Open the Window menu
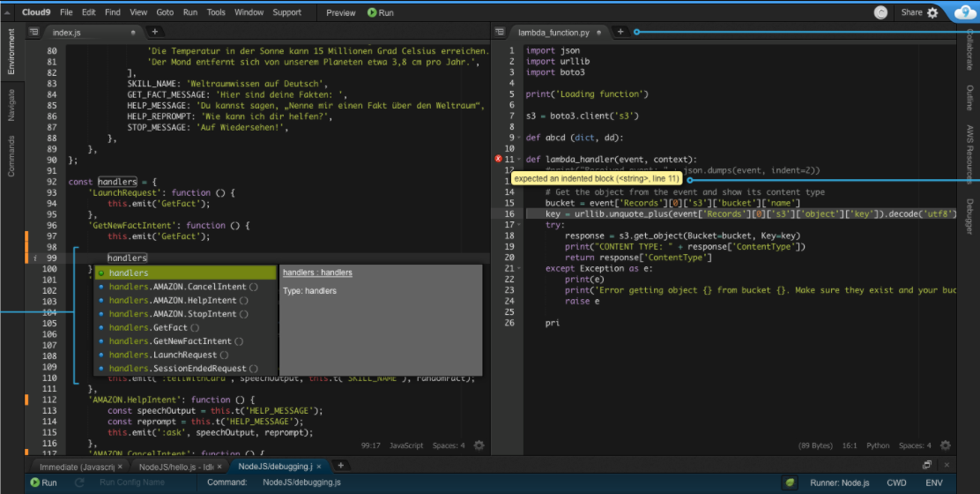 tap(249, 12)
